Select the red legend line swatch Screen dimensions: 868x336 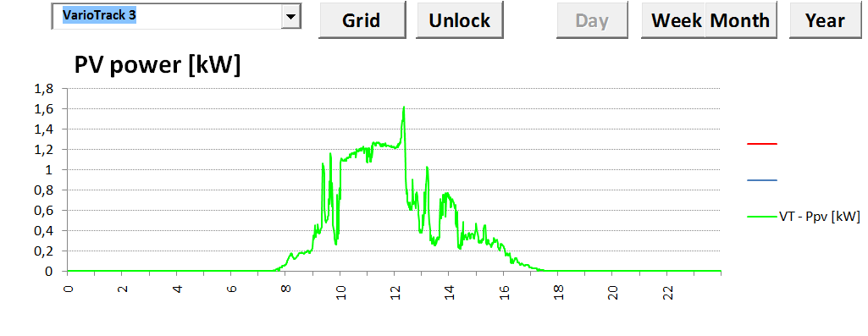761,144
